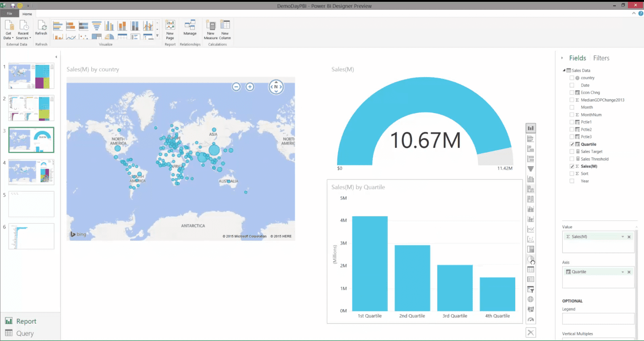Viewport: 644px width, 341px height.
Task: Click the empty Legend field well
Action: click(598, 319)
